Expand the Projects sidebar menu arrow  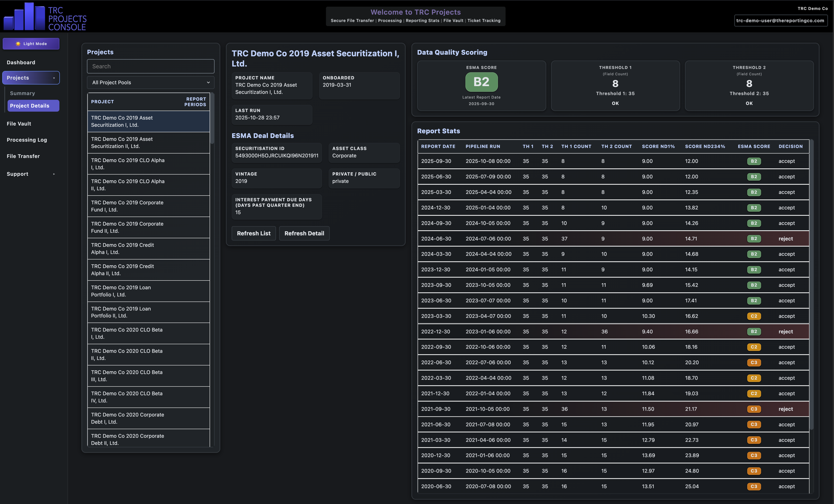(54, 78)
